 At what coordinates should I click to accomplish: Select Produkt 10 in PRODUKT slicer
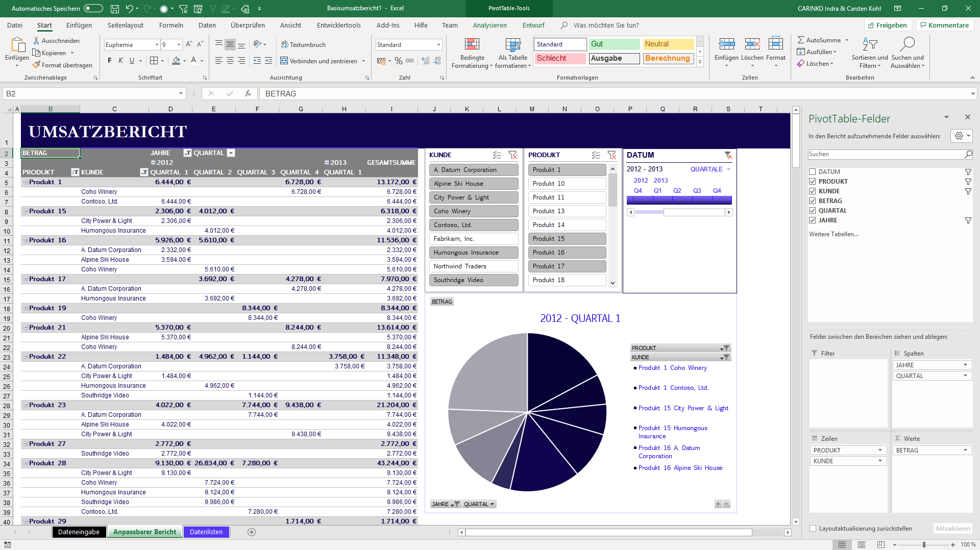tap(567, 184)
